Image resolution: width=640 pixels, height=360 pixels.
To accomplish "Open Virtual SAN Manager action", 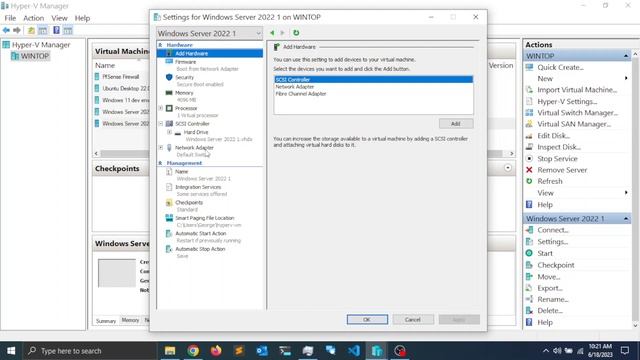I will [x=574, y=124].
